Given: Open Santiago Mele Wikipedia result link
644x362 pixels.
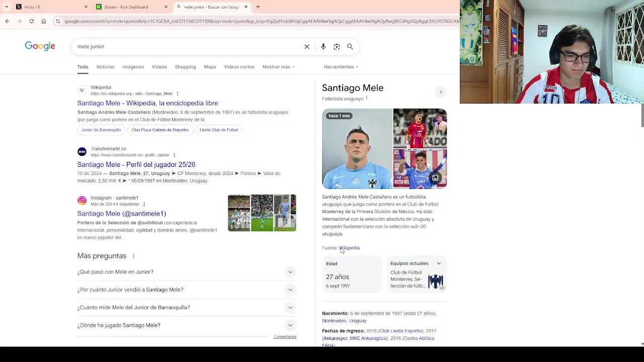Looking at the screenshot, I should tap(147, 103).
